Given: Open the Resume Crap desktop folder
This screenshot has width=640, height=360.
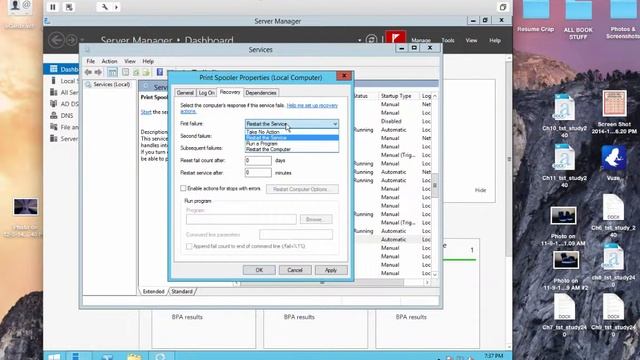Looking at the screenshot, I should click(x=536, y=16).
